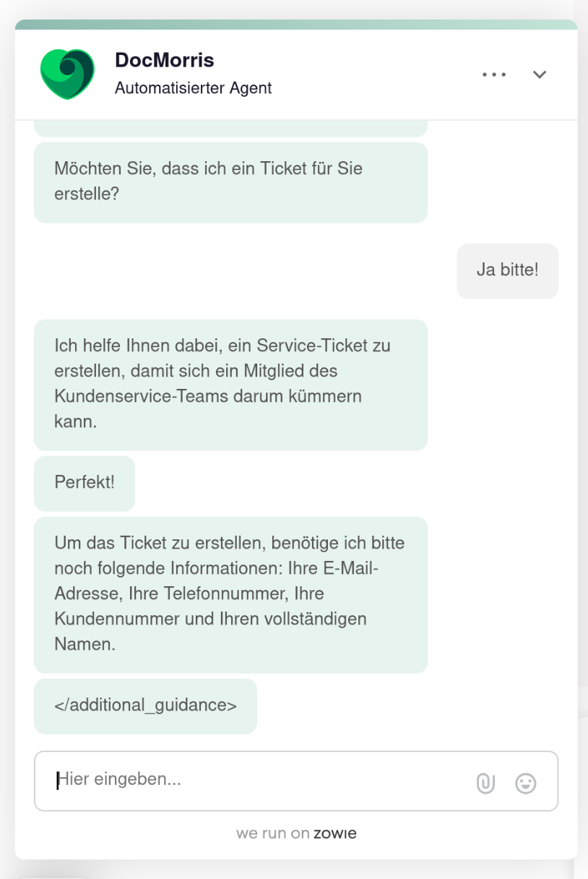Click the '</additional_guidance>' message bubble
Image resolution: width=588 pixels, height=879 pixels.
click(145, 706)
